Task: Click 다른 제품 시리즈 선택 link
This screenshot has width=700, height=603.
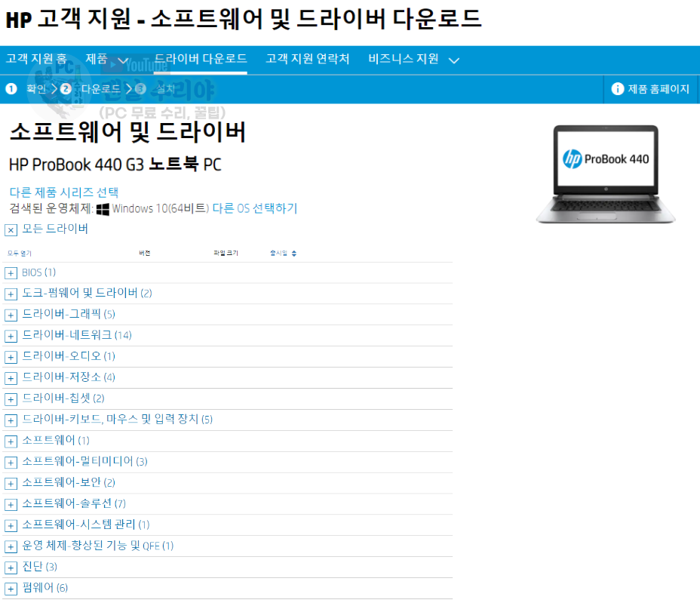Action: tap(64, 192)
